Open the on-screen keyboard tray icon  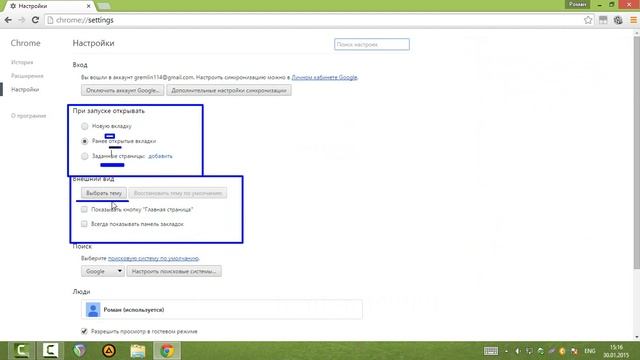click(x=491, y=351)
